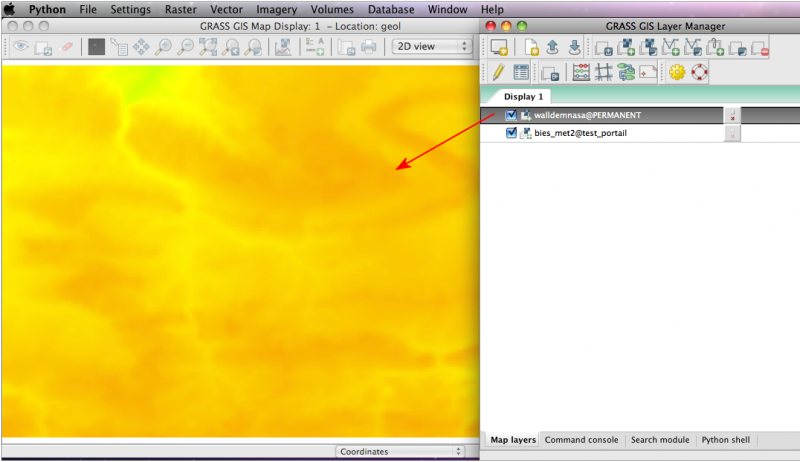Select the bies_met2@test_portail layer row

(580, 133)
